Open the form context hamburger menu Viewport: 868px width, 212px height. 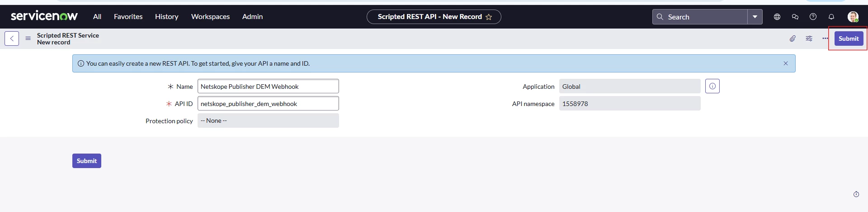point(28,39)
